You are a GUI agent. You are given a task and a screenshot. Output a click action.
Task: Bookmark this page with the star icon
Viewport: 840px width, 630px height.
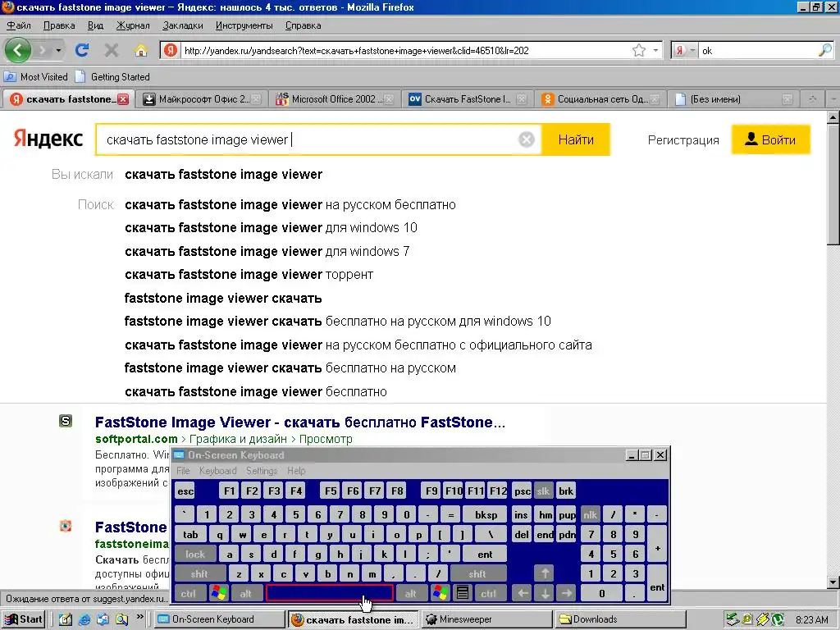tap(638, 50)
